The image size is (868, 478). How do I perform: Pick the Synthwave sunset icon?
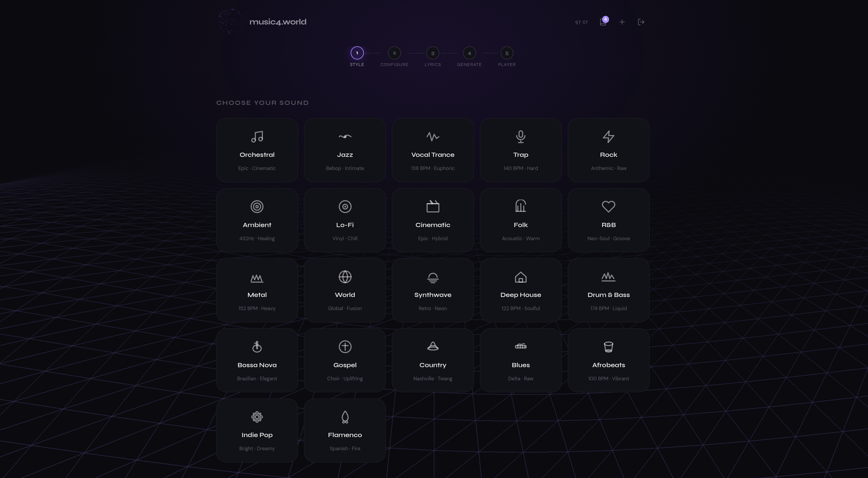coord(433,278)
